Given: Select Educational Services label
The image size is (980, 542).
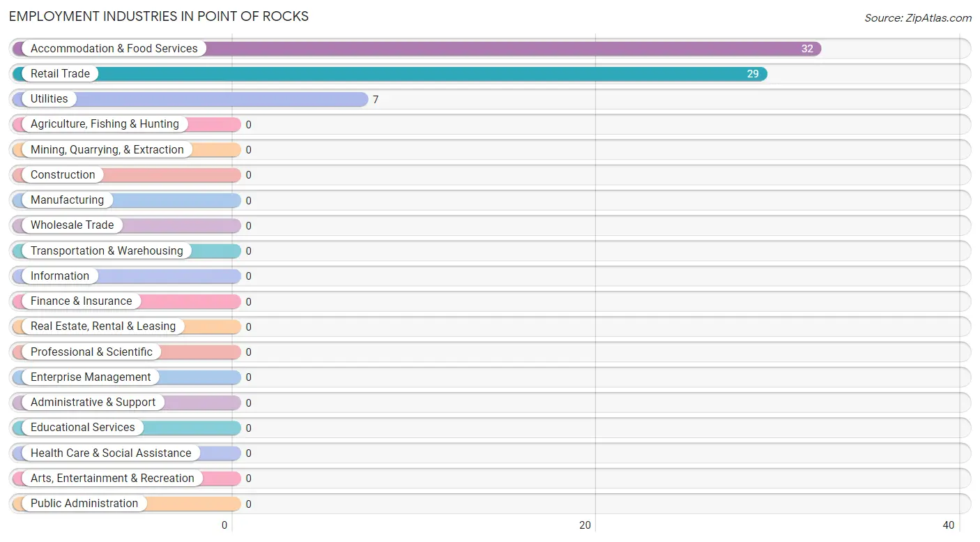Looking at the screenshot, I should [82, 428].
